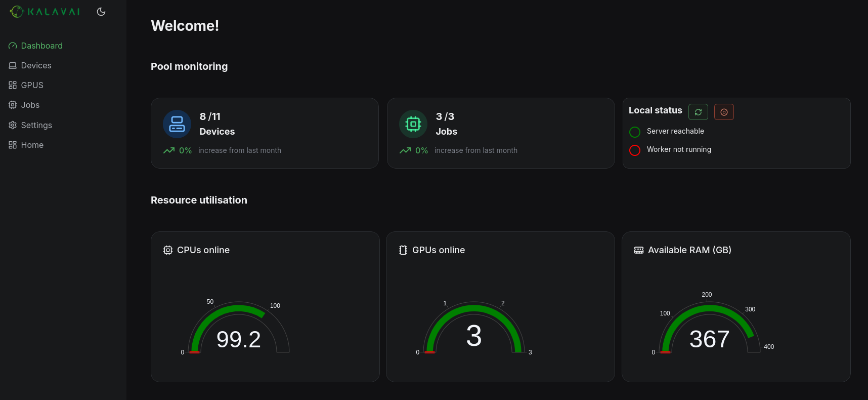Click the GPUs online gauge
This screenshot has width=868, height=400.
pos(474,329)
